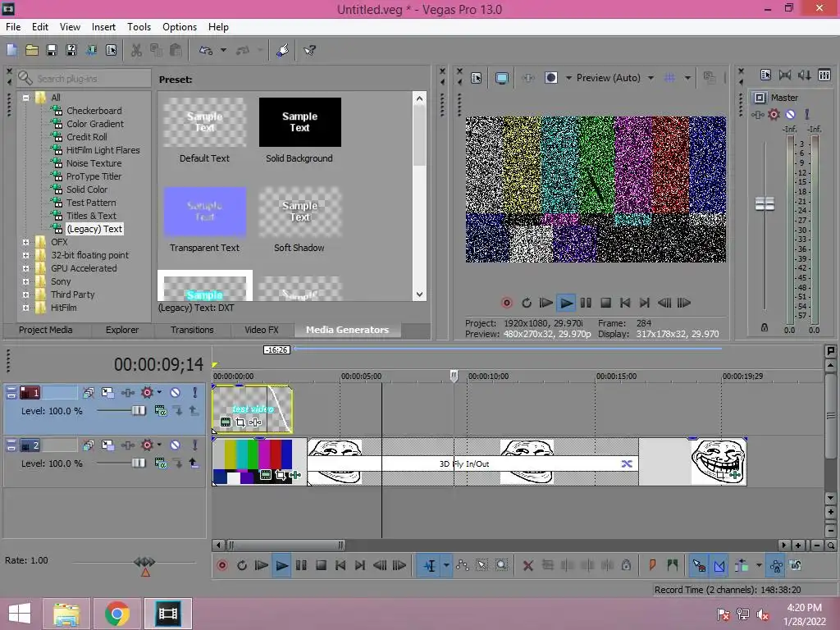Image resolution: width=840 pixels, height=630 pixels.
Task: Save project using the floppy disk icon
Action: pyautogui.click(x=52, y=50)
